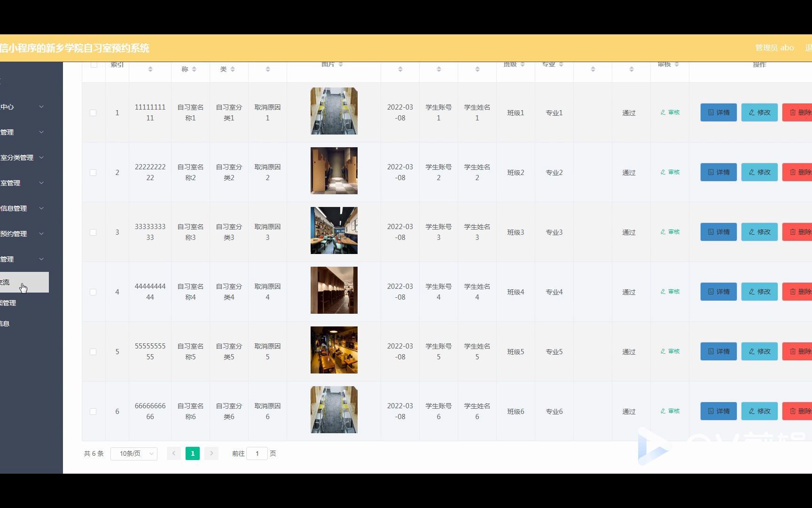The width and height of the screenshot is (812, 508).
Task: Open 详情 for row 4444444444
Action: coord(718,292)
